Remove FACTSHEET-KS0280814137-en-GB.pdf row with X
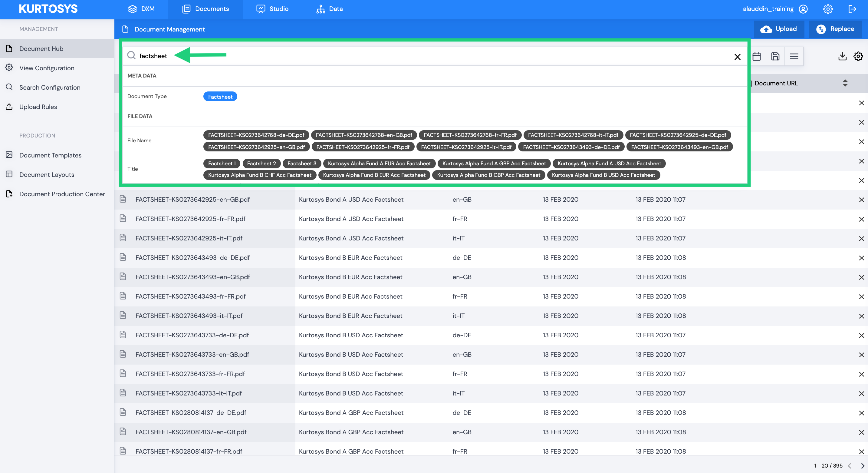This screenshot has height=473, width=868. (861, 432)
